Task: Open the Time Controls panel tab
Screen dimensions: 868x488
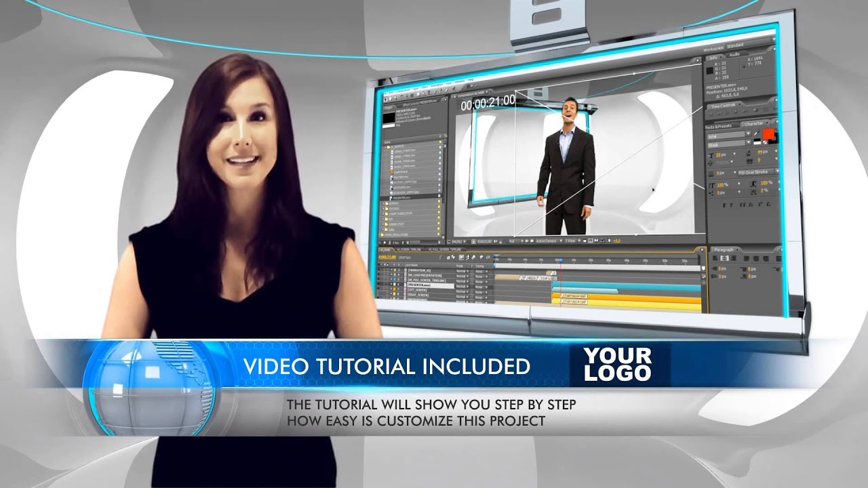Action: [x=723, y=106]
